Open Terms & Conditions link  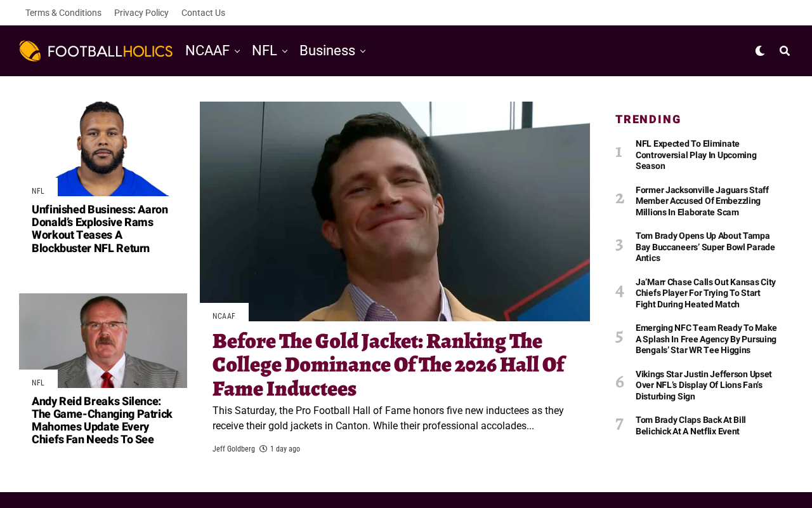click(x=63, y=13)
